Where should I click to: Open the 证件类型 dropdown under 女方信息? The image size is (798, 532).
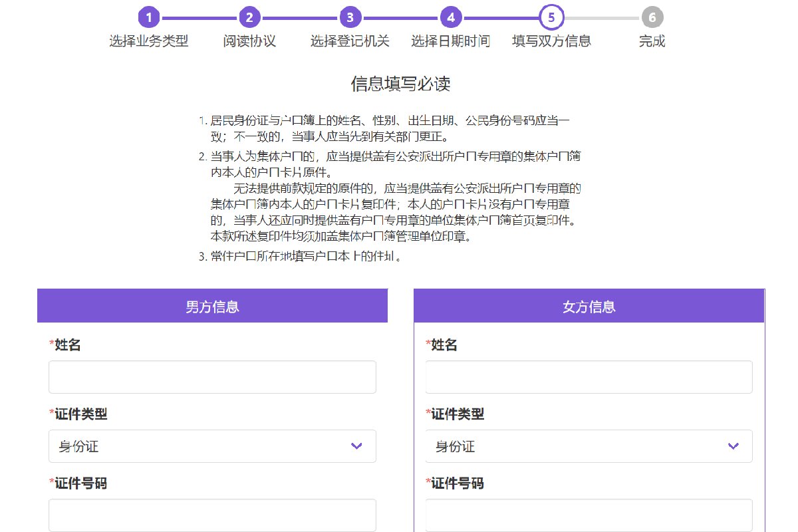pos(589,446)
